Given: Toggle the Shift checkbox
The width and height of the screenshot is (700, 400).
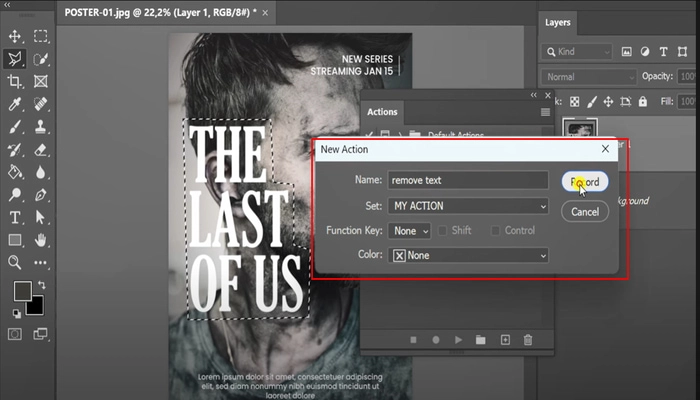Looking at the screenshot, I should (442, 230).
